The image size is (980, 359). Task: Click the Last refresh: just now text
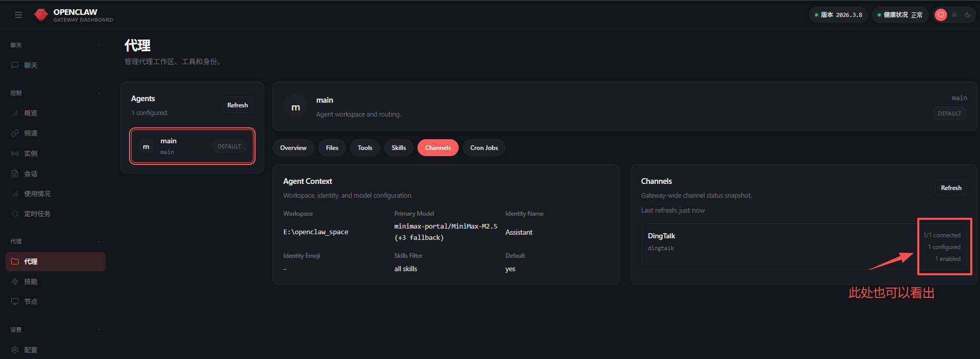click(673, 210)
